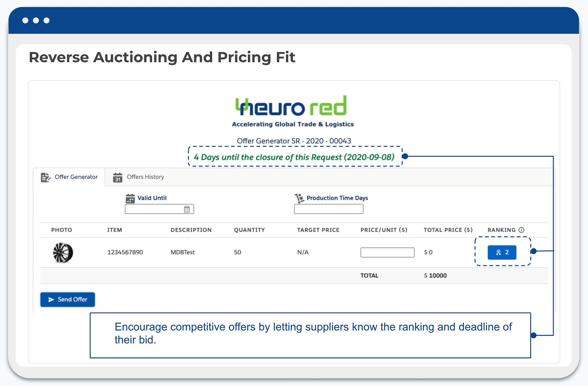This screenshot has height=386, width=588.
Task: Click the ribbon badge icon in ranking
Action: coord(499,252)
